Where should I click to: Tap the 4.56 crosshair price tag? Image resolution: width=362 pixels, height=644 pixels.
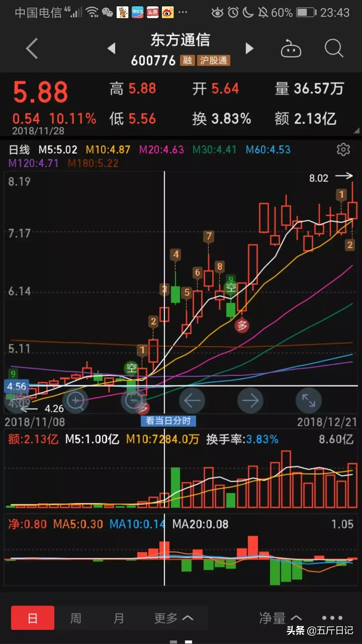point(16,386)
